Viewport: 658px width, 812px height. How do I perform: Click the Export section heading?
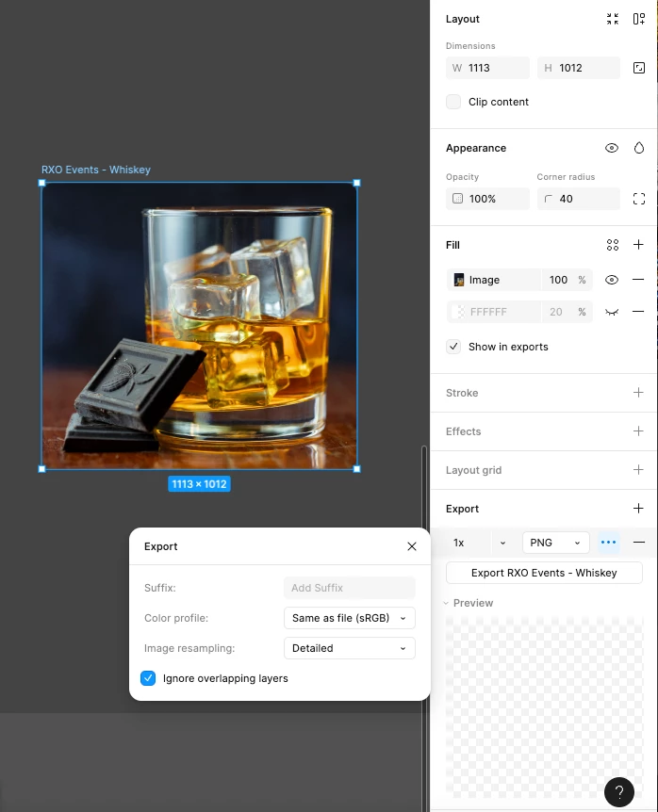462,509
